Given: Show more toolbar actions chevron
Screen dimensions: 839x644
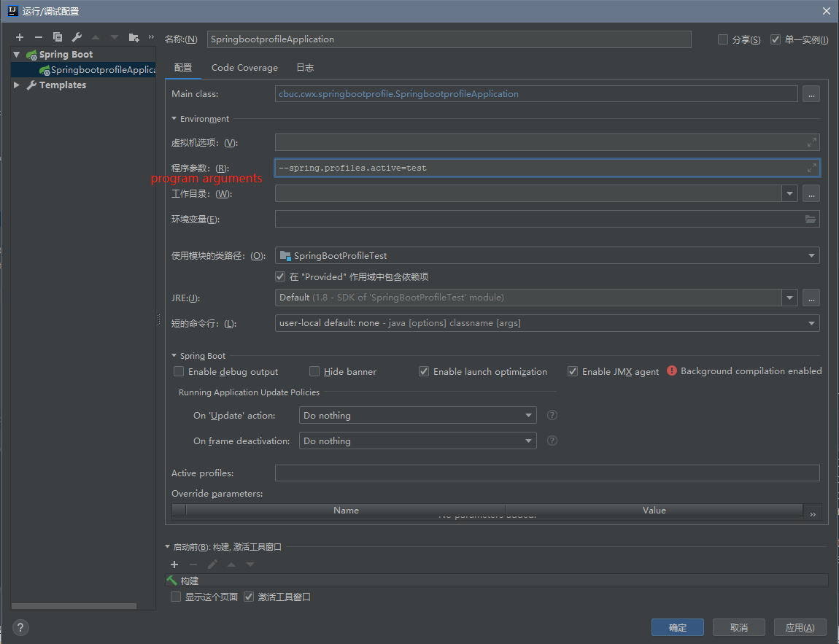Looking at the screenshot, I should pyautogui.click(x=151, y=37).
